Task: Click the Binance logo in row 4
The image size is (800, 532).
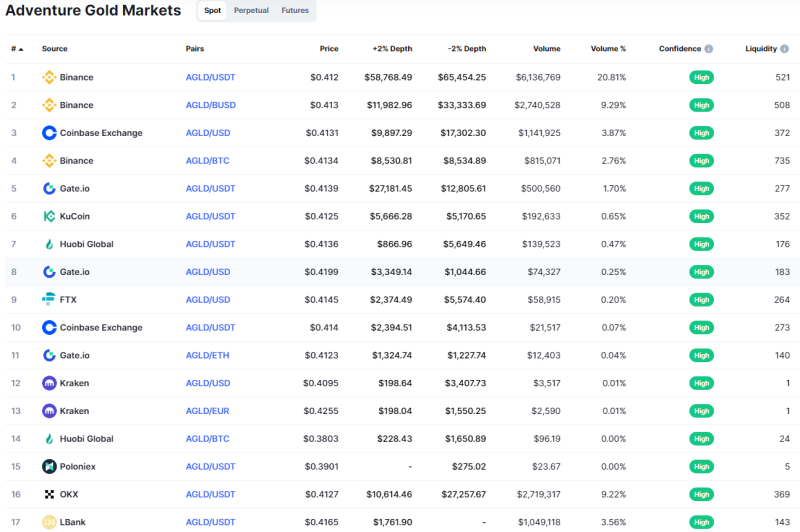Action: click(x=49, y=161)
